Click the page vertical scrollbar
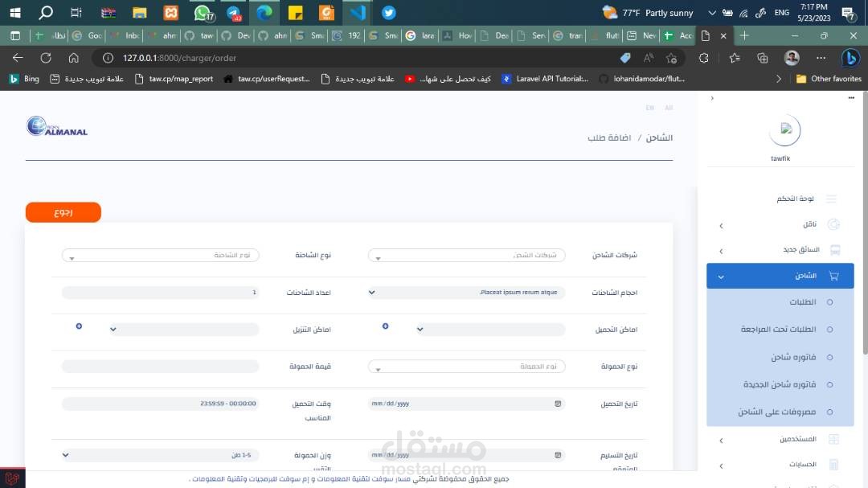 865,222
